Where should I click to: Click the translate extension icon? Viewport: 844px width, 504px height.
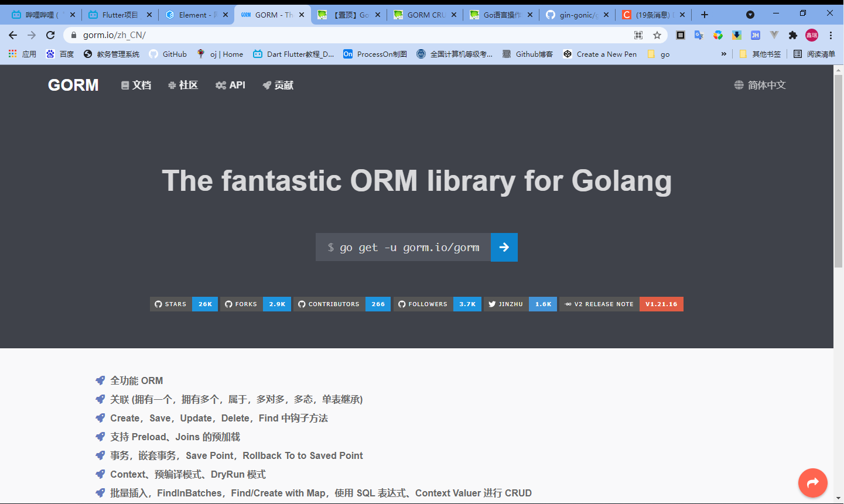click(699, 35)
